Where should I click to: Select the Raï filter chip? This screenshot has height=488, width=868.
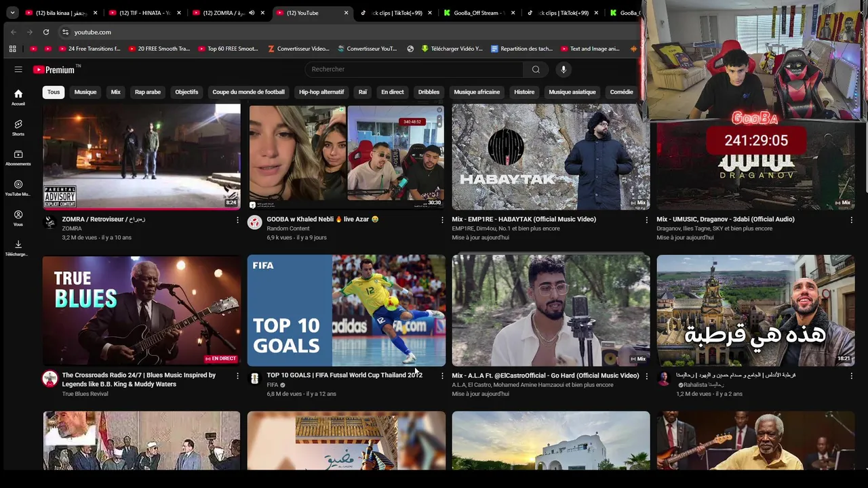point(363,92)
